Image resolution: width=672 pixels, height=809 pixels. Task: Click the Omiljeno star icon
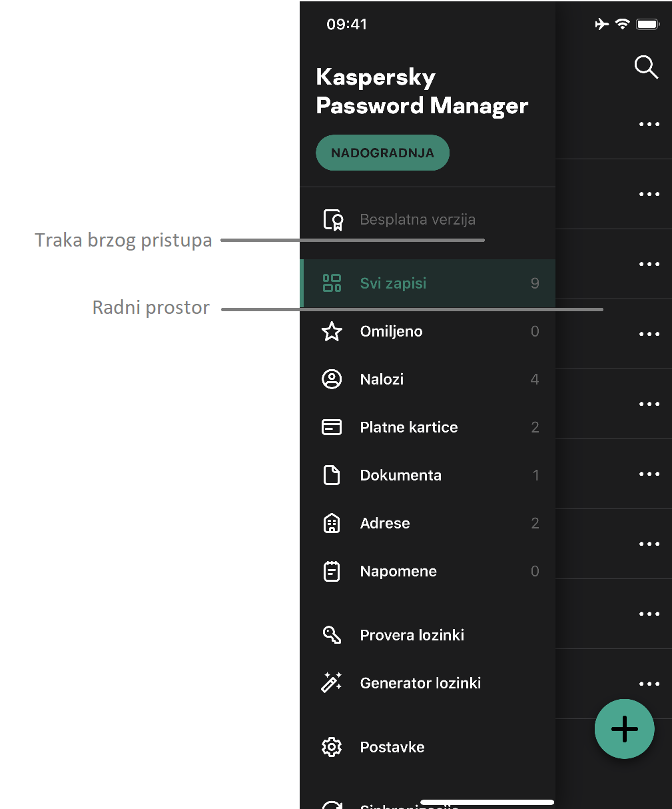pos(332,331)
